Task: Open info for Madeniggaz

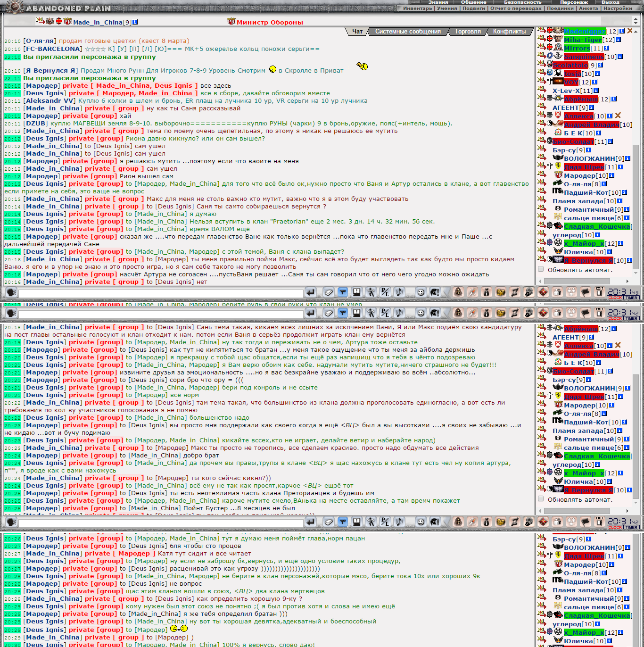Action: pos(622,31)
